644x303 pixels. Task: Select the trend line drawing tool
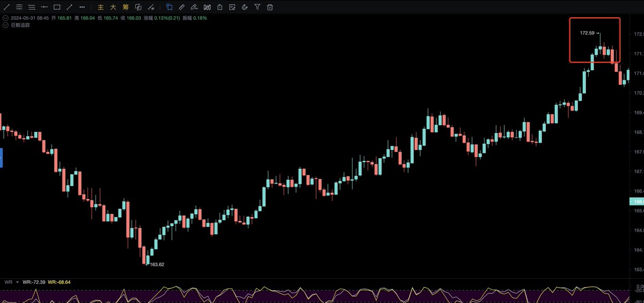click(x=7, y=8)
